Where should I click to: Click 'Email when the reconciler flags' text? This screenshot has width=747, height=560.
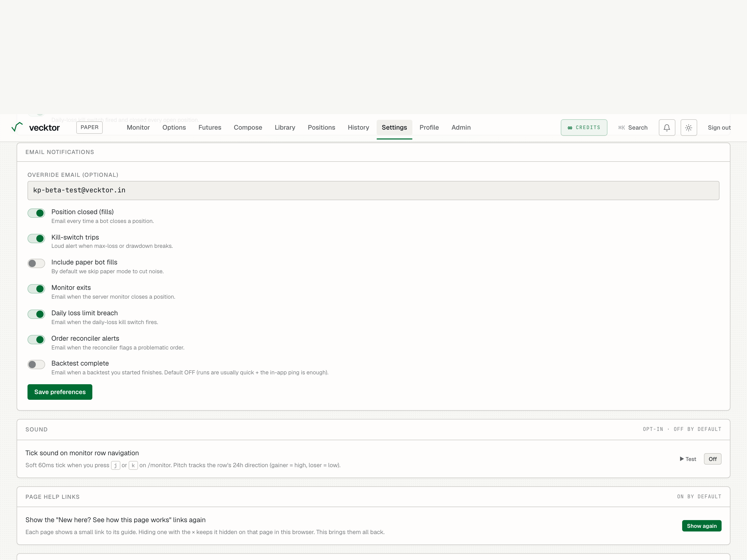[118, 348]
